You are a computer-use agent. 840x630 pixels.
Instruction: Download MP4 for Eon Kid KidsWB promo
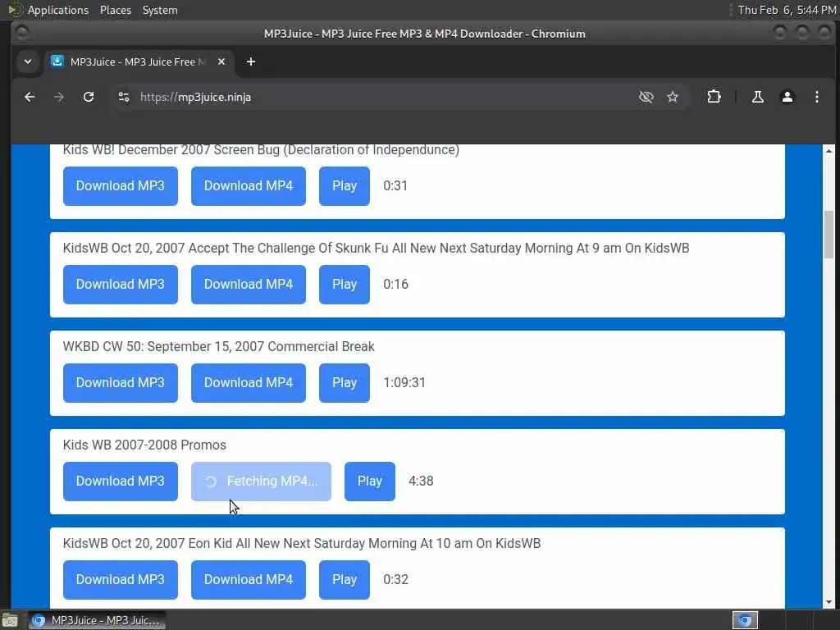click(x=248, y=580)
